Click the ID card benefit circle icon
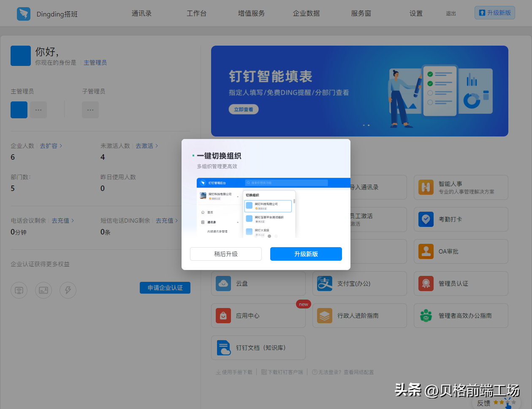The image size is (532, 409). click(43, 290)
